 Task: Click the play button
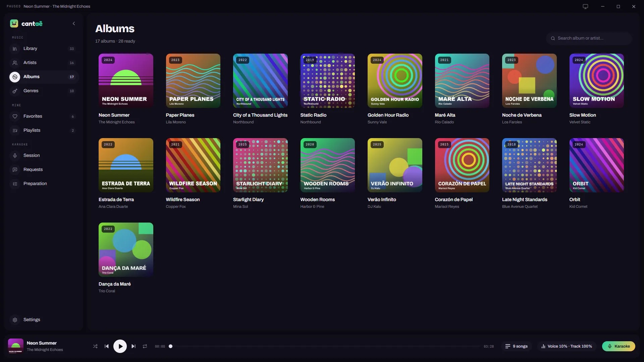[x=120, y=346]
